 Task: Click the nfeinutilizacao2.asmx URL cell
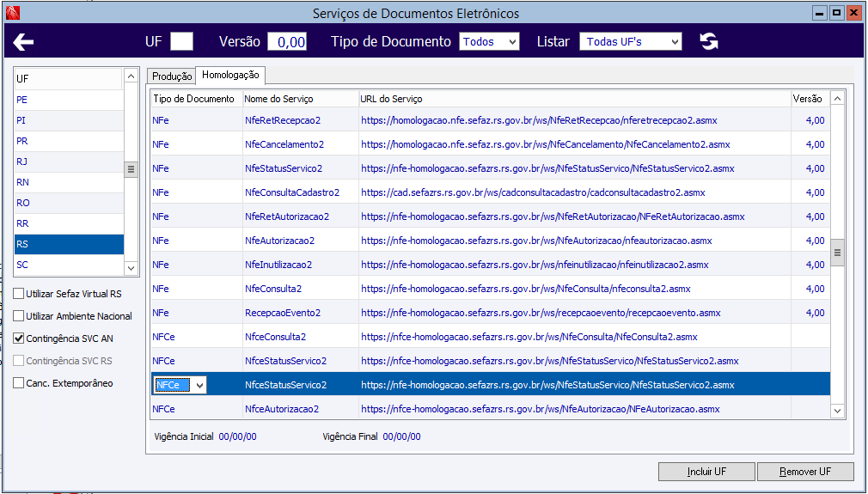[575, 265]
